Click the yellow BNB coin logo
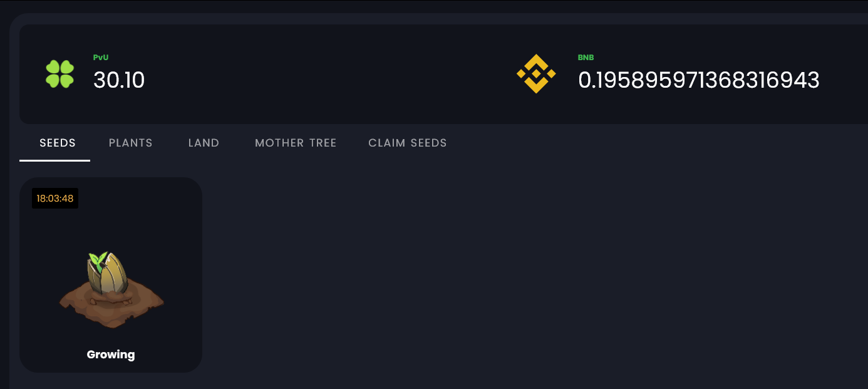This screenshot has width=868, height=389. [536, 74]
